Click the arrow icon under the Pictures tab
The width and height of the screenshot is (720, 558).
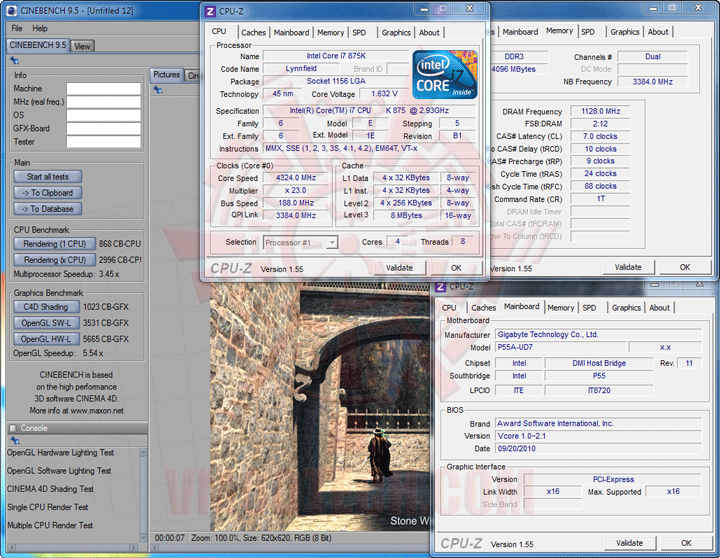tap(159, 89)
